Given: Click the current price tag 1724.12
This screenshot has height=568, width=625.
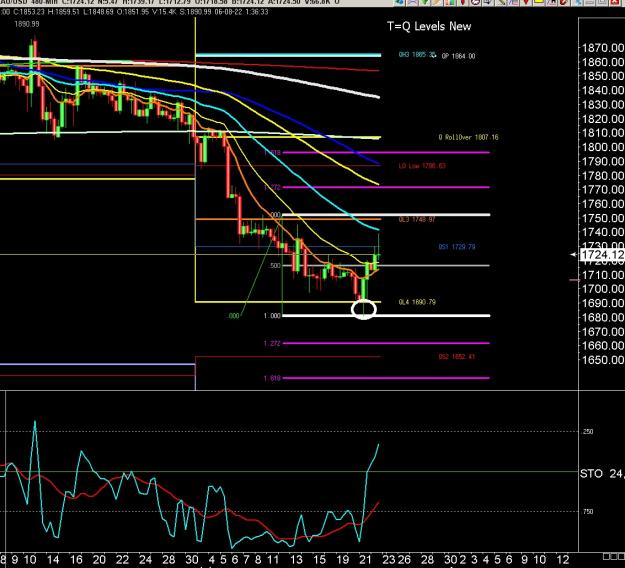Looking at the screenshot, I should 602,254.
